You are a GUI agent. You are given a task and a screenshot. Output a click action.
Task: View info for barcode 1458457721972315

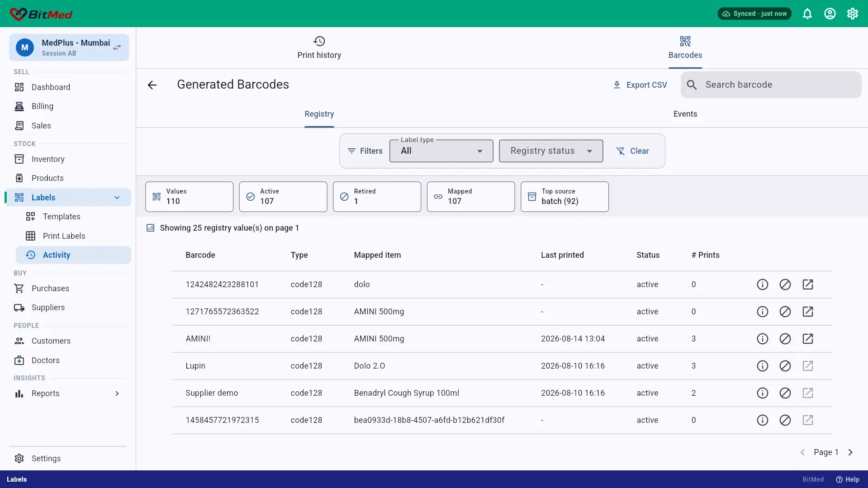pos(763,420)
